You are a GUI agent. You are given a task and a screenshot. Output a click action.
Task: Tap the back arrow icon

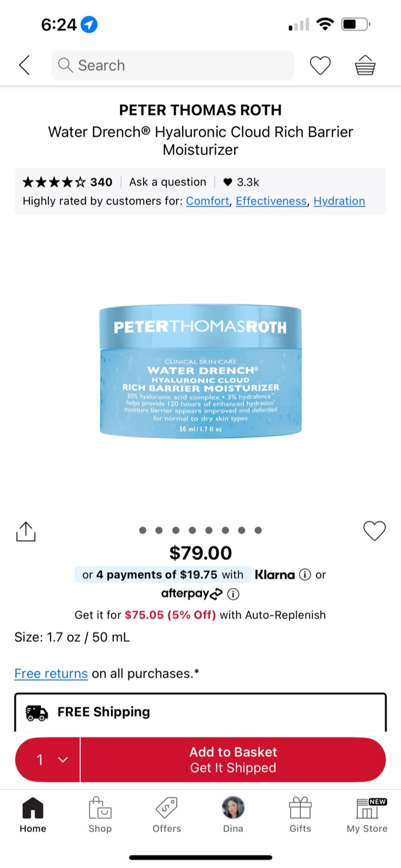pyautogui.click(x=24, y=65)
